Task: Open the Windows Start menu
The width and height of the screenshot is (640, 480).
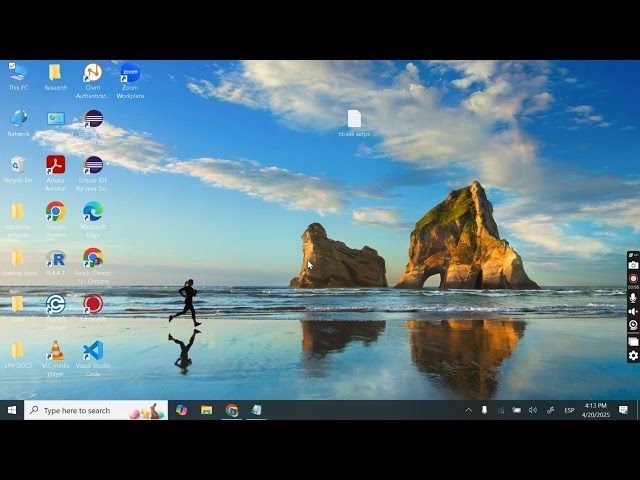Action: coord(12,410)
